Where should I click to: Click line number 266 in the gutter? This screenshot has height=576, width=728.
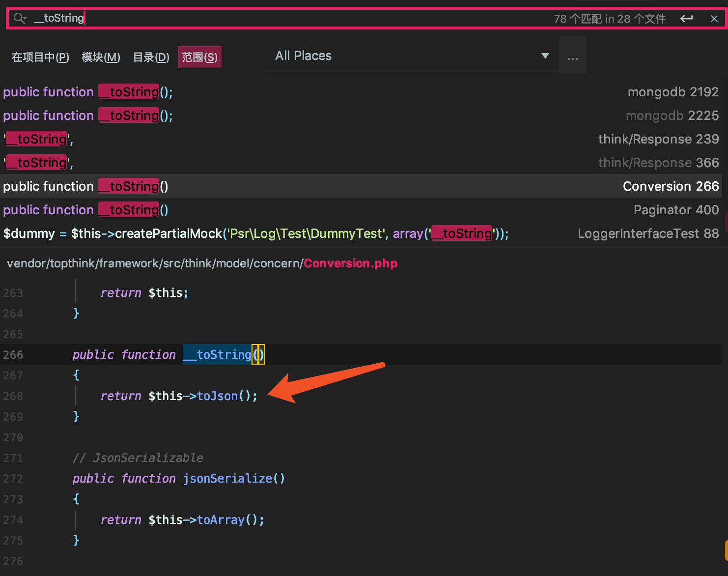click(13, 355)
